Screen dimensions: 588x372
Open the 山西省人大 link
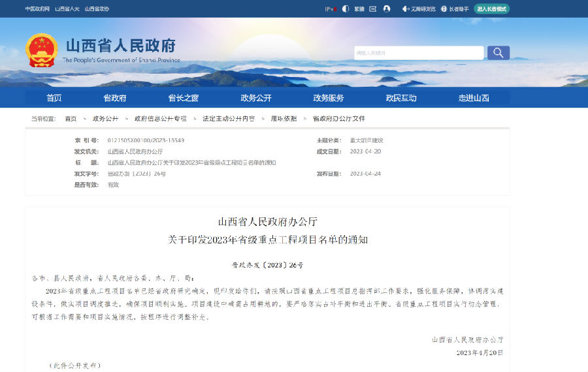click(x=67, y=8)
